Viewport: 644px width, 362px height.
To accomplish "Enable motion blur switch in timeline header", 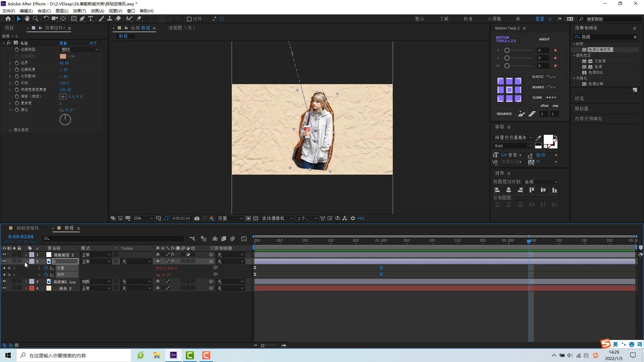I will tap(232, 239).
